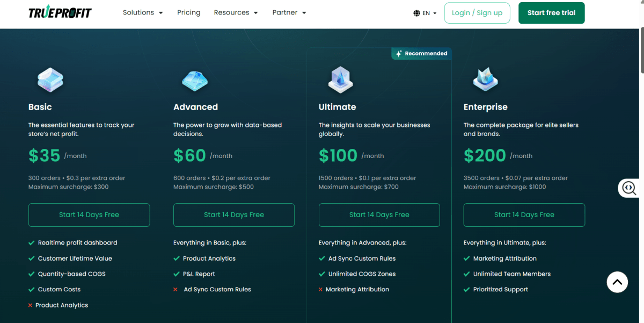Screen dimensions: 644x323
Task: Expand the Resources dropdown menu
Action: coord(236,12)
